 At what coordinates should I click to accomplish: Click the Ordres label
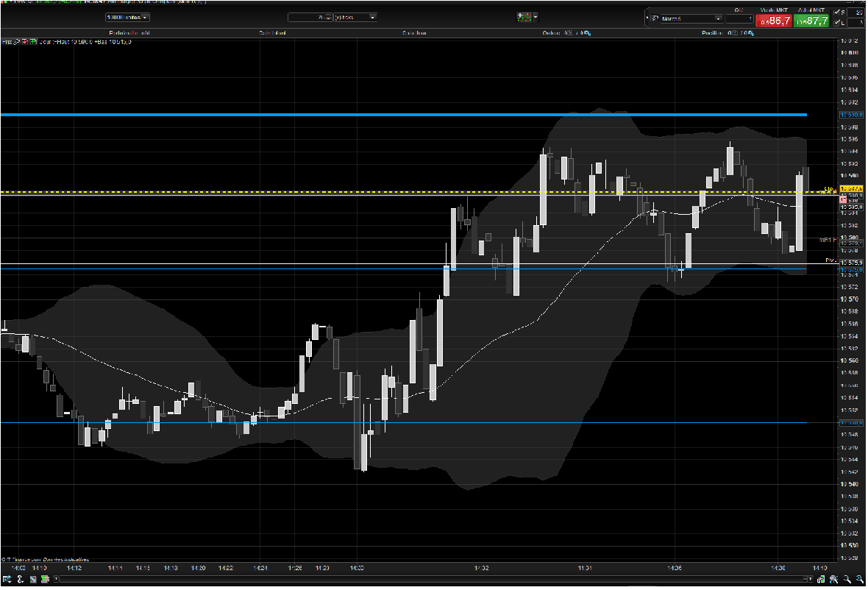[x=552, y=33]
